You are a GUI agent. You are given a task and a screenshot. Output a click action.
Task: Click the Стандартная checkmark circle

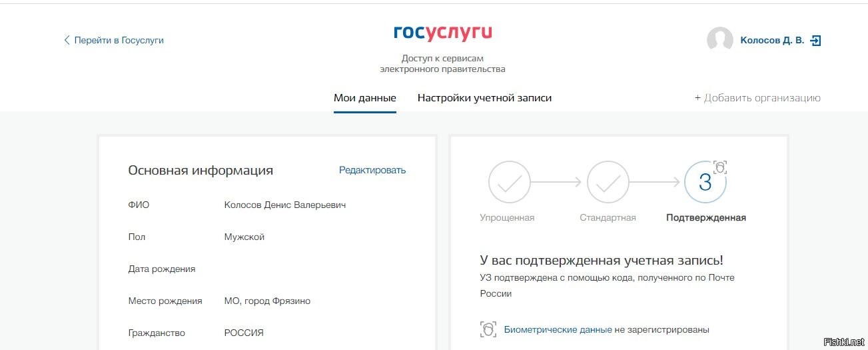pyautogui.click(x=608, y=182)
